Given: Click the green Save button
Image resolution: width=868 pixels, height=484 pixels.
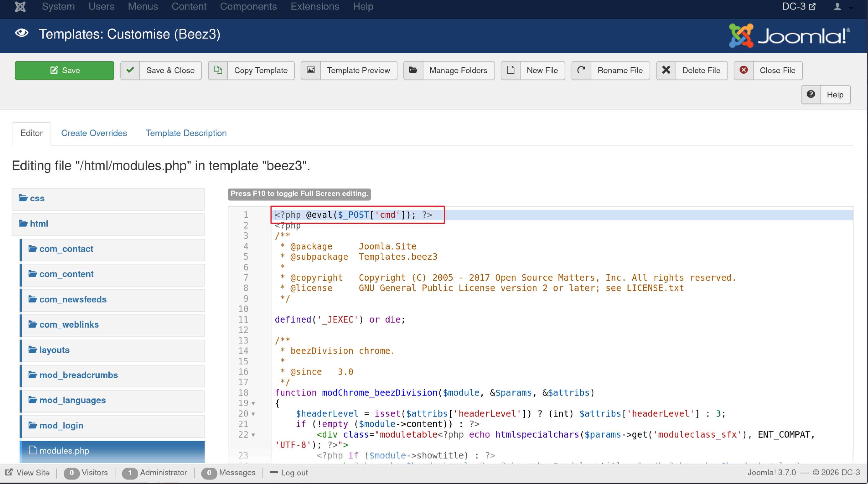Looking at the screenshot, I should (x=64, y=70).
